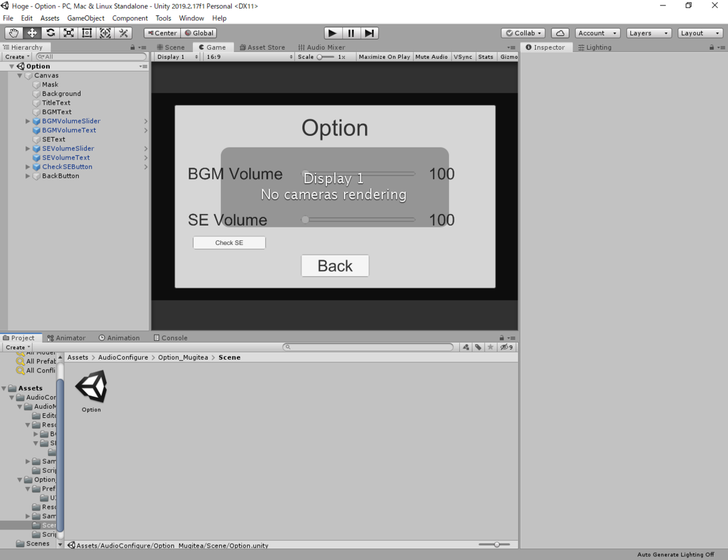Toggle pivot mode Center button
728x560 pixels.
pos(162,33)
